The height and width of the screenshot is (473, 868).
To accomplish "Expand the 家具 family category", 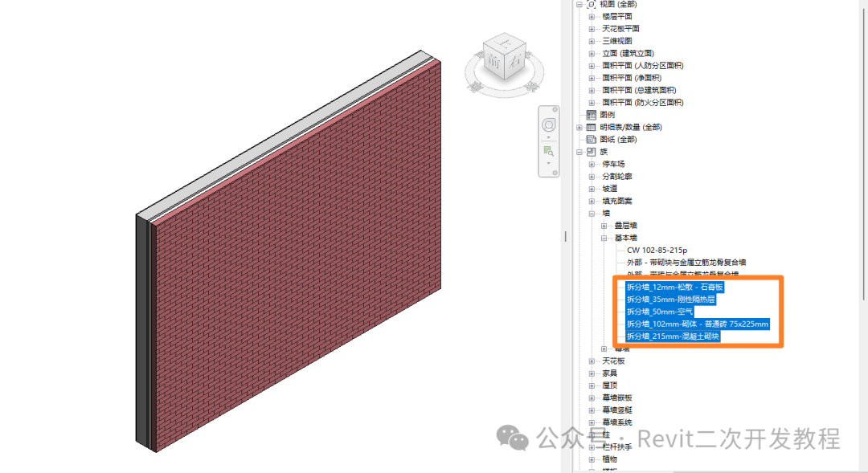I will point(592,373).
